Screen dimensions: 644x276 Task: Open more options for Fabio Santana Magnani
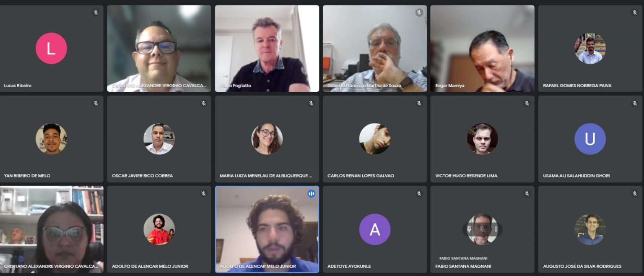[496, 229]
